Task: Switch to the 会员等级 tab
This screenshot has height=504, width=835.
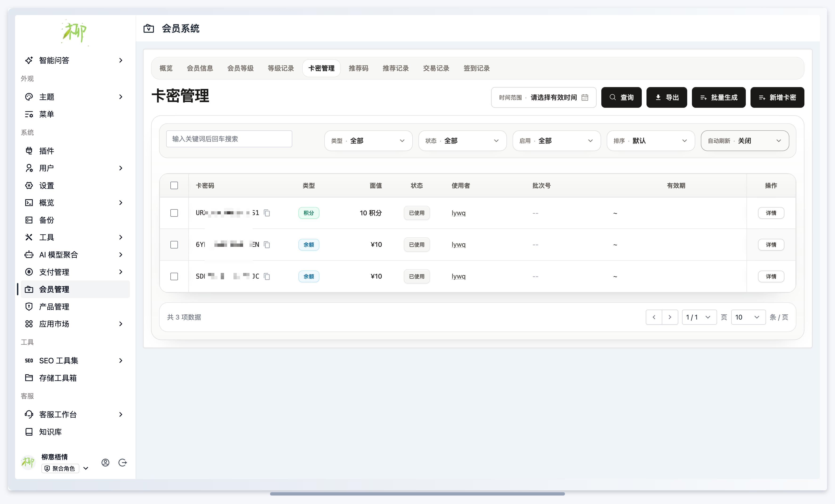Action: tap(240, 68)
